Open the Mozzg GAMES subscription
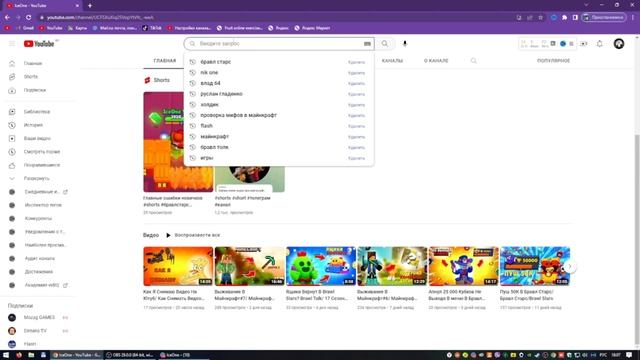Viewport: 640px width, 360px height. pos(39,318)
